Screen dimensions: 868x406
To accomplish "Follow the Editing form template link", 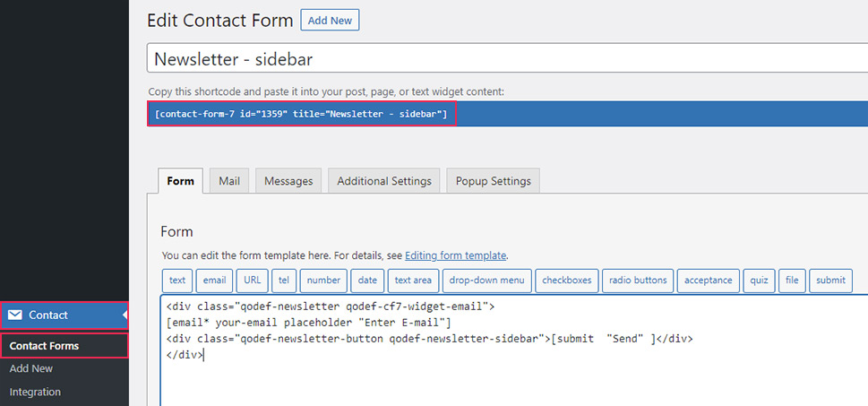I will 455,255.
